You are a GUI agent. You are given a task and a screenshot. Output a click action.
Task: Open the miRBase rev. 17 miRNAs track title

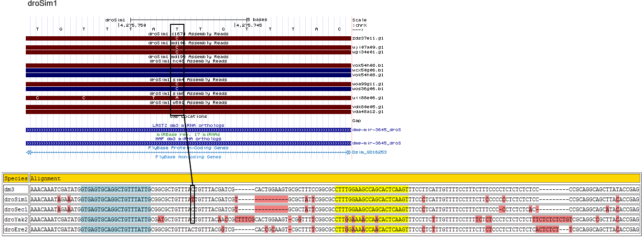[x=188, y=135]
